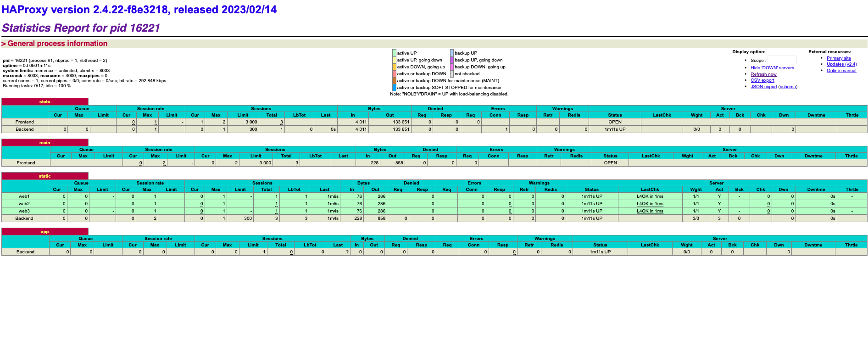Screen dimensions: 868x358
Task: Click web1's 1m11s UP status cell
Action: click(592, 196)
